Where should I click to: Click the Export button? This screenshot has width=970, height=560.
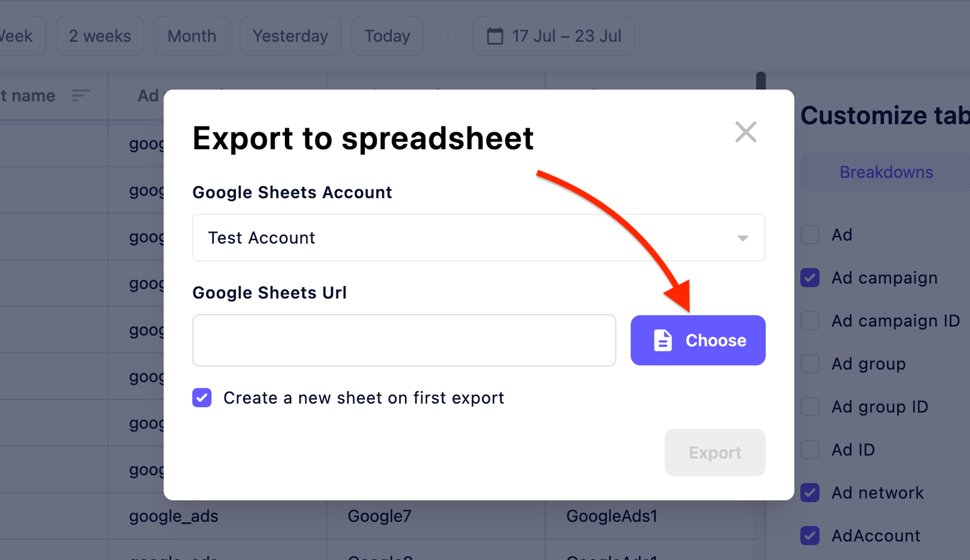[x=714, y=452]
